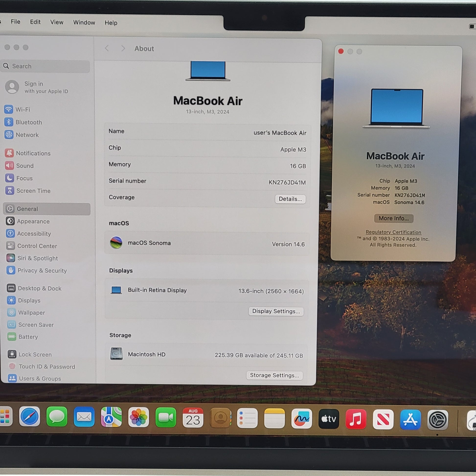Open Screen Saver settings
Viewport: 476px width, 476px height.
click(31, 325)
